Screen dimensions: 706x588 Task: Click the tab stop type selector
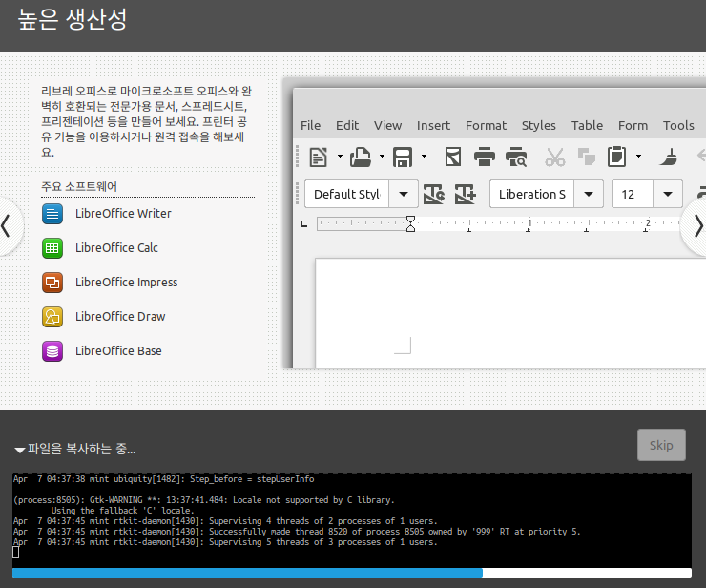(304, 224)
